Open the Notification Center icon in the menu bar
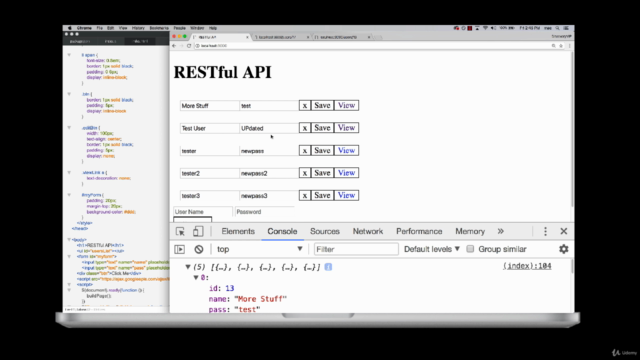This screenshot has height=360, width=640. pos(566,28)
